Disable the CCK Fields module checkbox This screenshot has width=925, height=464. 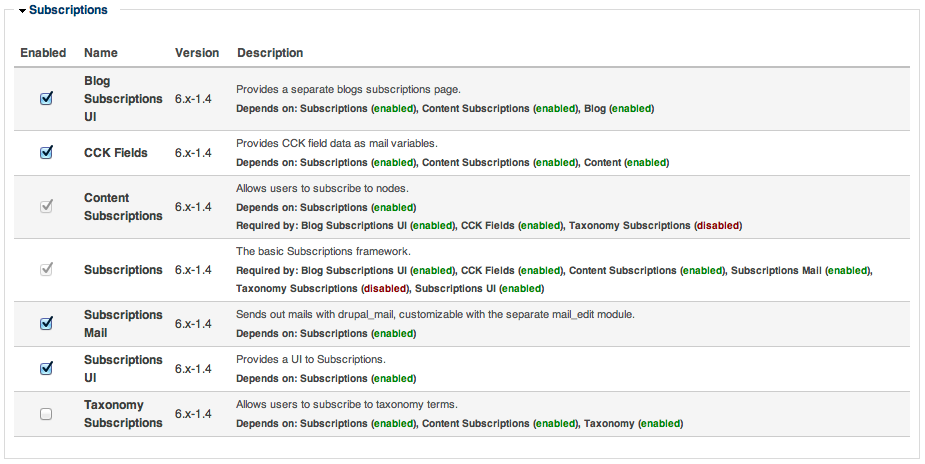pyautogui.click(x=46, y=153)
